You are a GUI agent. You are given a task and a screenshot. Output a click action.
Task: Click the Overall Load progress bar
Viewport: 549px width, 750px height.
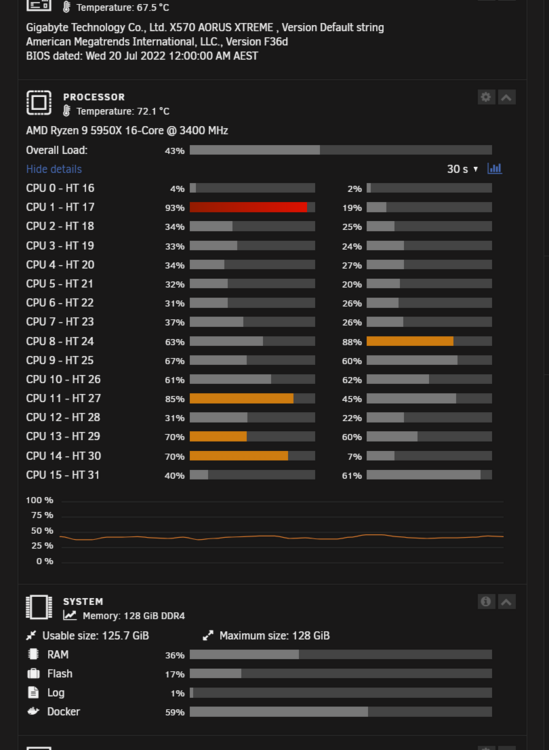click(341, 150)
